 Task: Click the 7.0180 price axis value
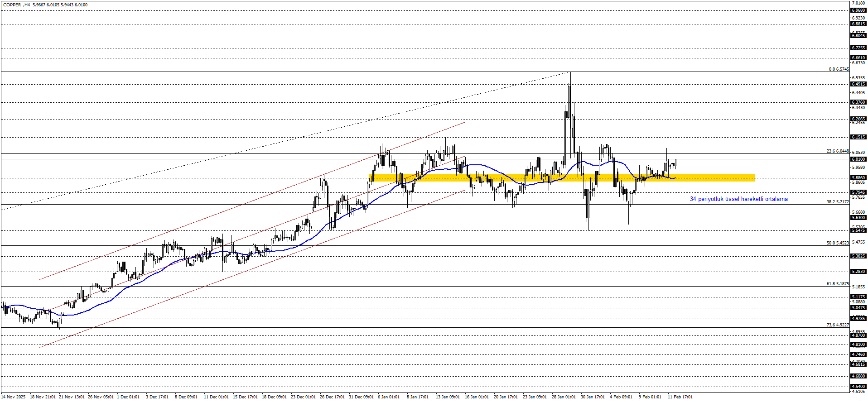click(858, 3)
